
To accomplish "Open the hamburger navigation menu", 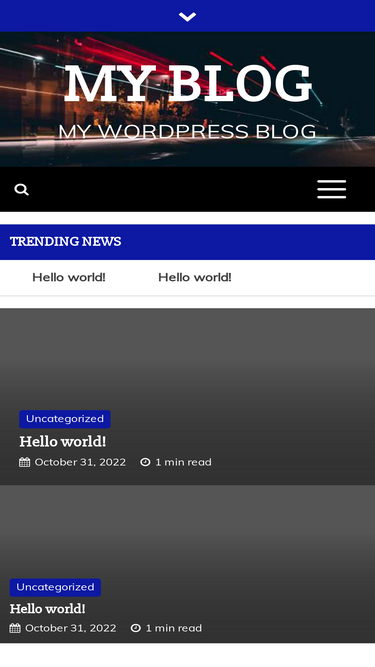I will 332,189.
